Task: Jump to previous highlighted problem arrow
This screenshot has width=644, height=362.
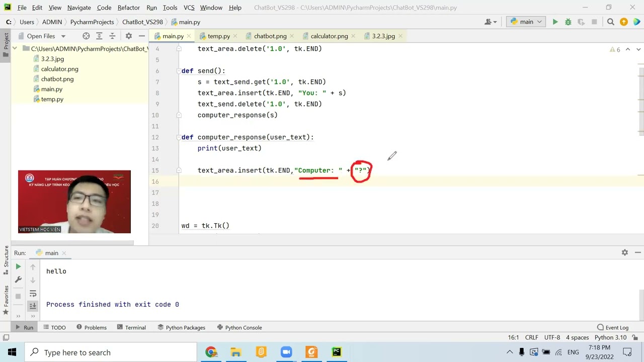Action: 628,49
